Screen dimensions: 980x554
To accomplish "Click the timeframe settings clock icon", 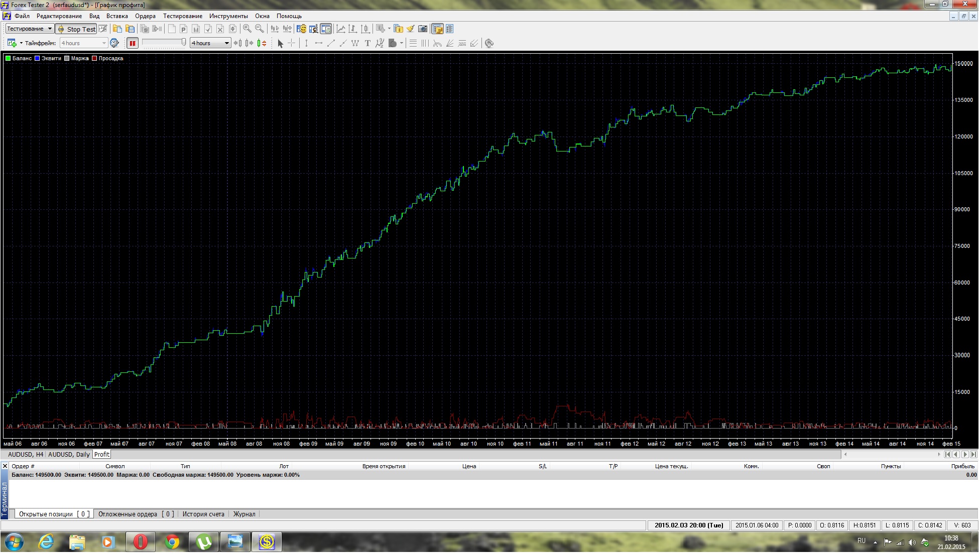I will pos(114,43).
